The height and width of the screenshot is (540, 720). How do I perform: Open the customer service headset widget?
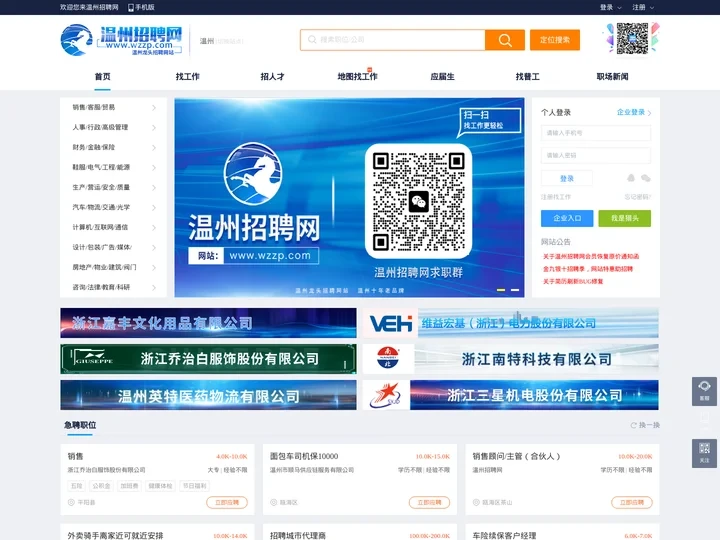[x=704, y=391]
